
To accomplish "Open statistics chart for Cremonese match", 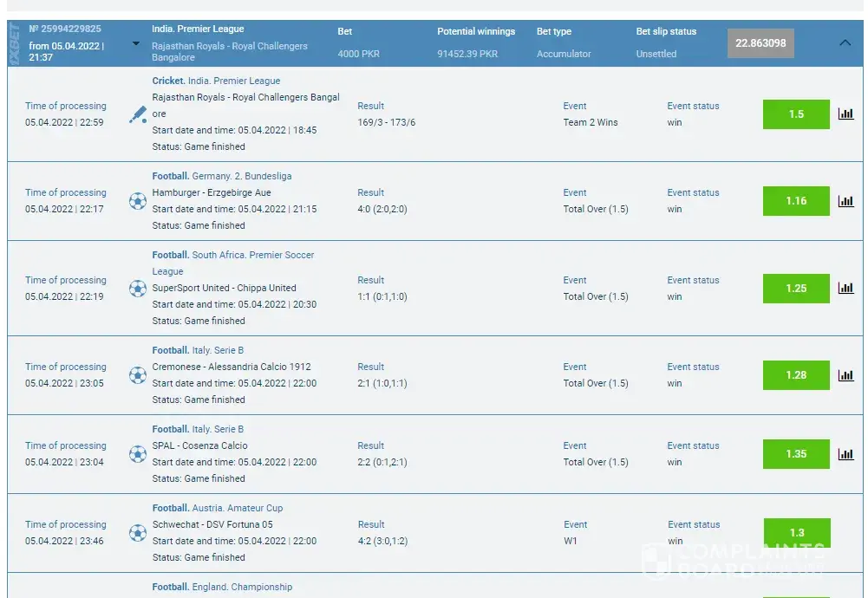I will pos(845,375).
